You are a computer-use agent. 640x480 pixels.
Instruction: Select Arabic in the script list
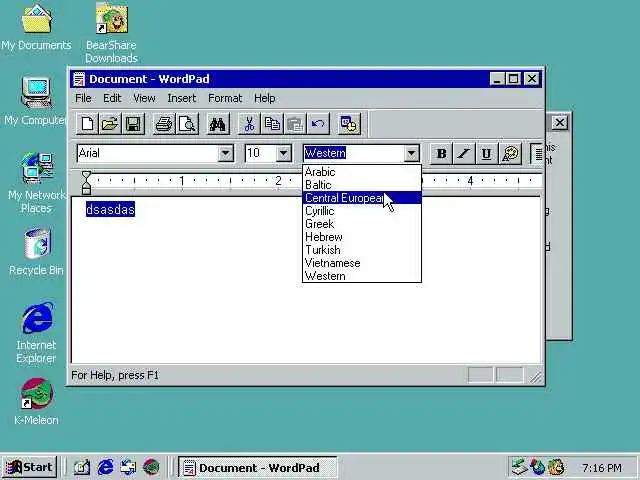click(x=362, y=172)
